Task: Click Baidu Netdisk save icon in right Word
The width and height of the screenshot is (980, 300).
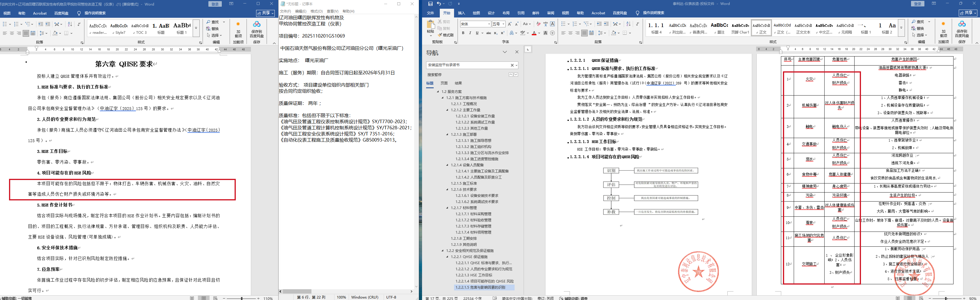Action: (x=962, y=29)
